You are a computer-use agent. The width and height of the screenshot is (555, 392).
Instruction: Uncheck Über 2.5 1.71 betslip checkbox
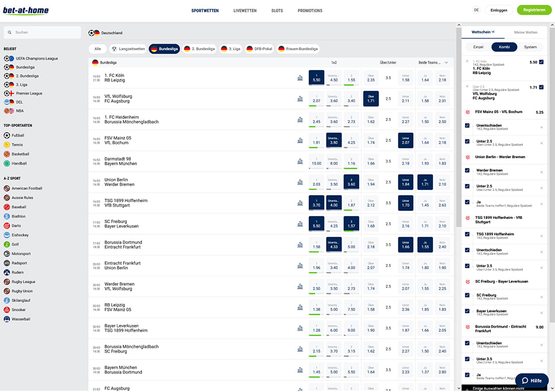click(x=541, y=87)
